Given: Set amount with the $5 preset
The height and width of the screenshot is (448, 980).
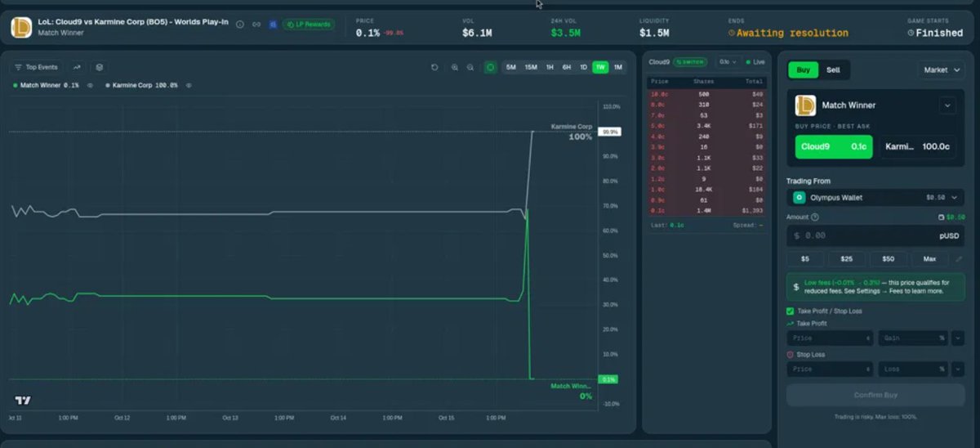Looking at the screenshot, I should [805, 258].
